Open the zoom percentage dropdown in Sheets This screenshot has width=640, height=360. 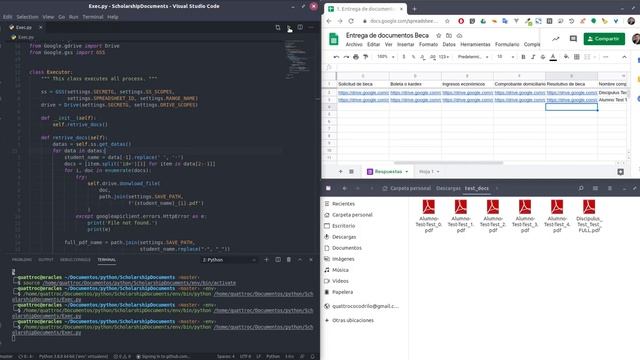[386, 57]
